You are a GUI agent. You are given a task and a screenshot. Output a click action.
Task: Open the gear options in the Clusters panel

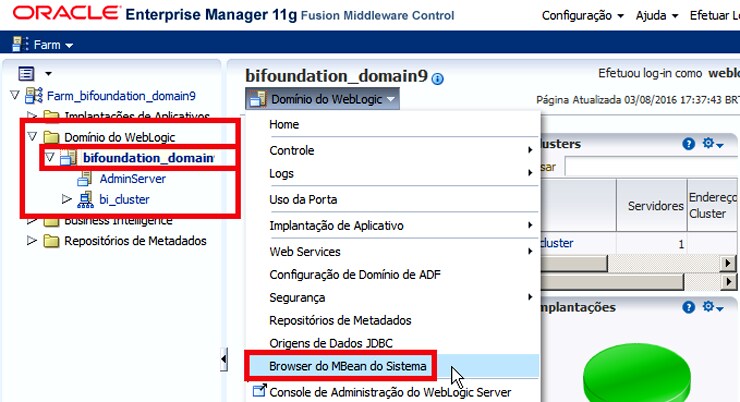[x=713, y=143]
